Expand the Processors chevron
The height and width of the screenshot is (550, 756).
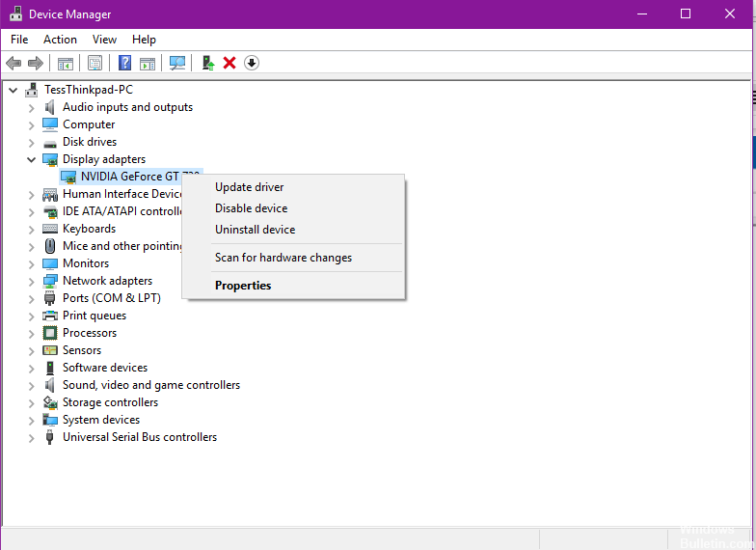(x=31, y=334)
